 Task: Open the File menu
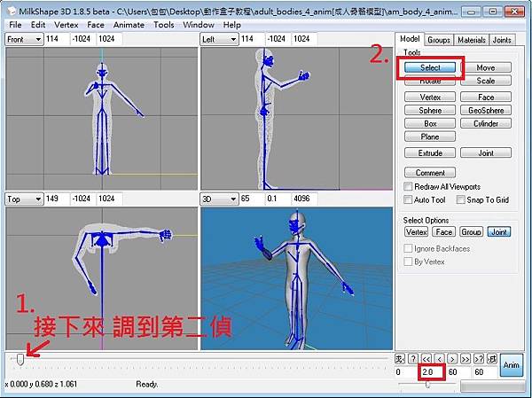(x=15, y=25)
